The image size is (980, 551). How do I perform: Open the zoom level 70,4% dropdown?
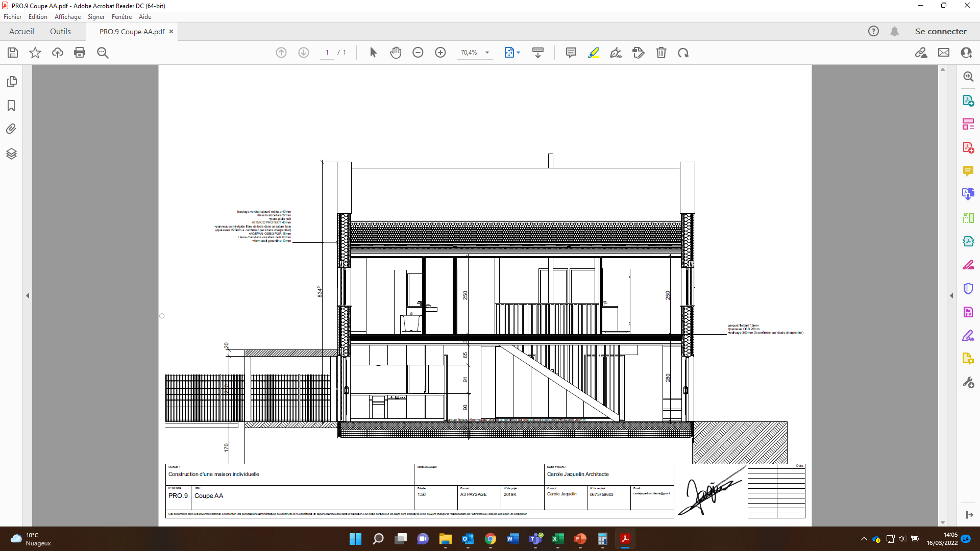tap(487, 53)
